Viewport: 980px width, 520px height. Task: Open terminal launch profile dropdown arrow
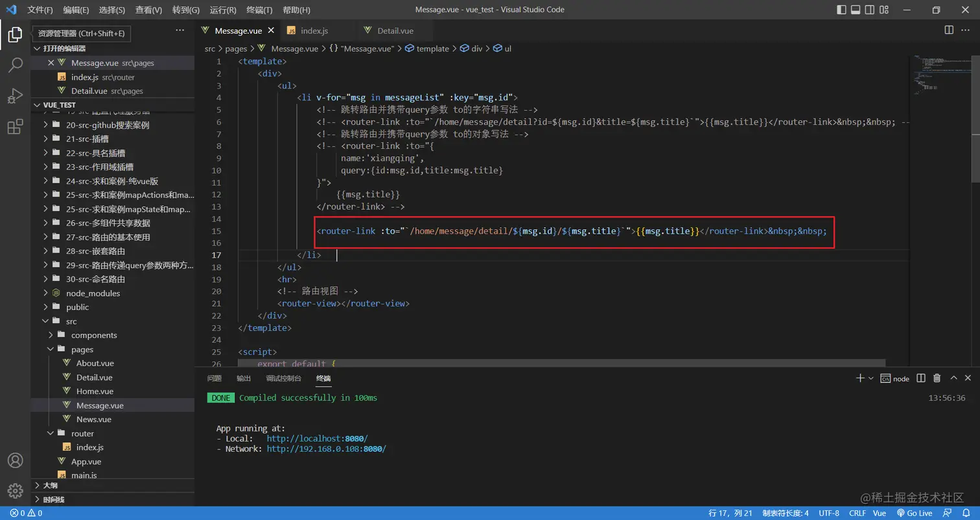pyautogui.click(x=870, y=378)
